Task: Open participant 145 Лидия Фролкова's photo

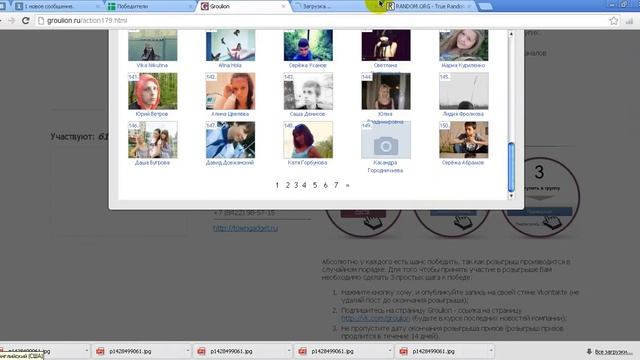Action: tap(464, 91)
